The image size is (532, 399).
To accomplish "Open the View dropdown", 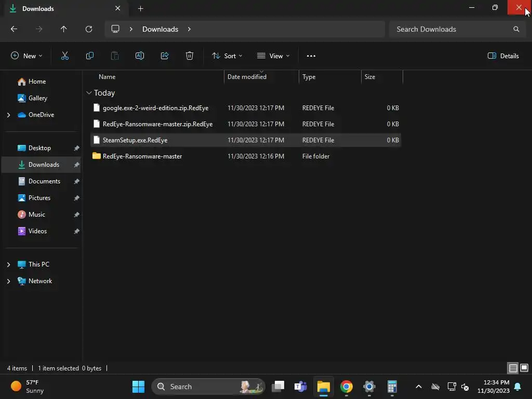I will tap(273, 56).
